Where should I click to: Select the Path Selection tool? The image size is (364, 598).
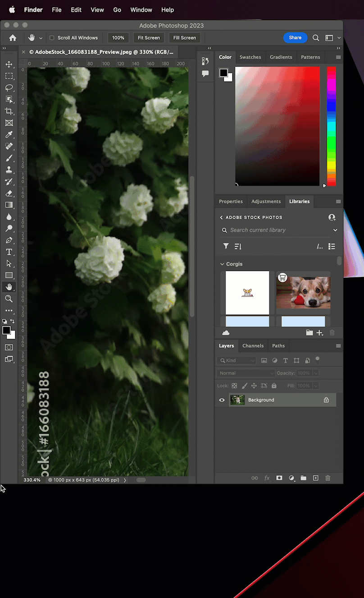point(9,264)
